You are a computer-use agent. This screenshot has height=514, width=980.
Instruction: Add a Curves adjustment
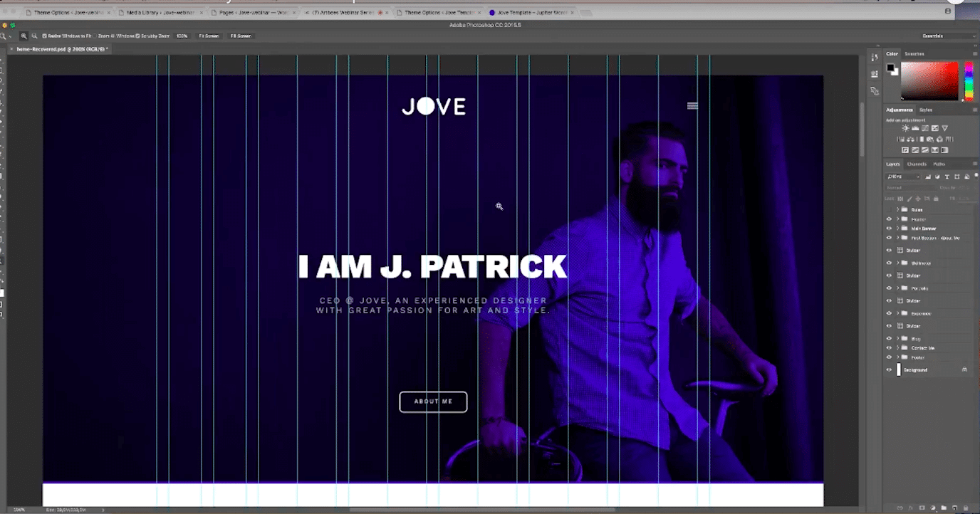tap(925, 128)
